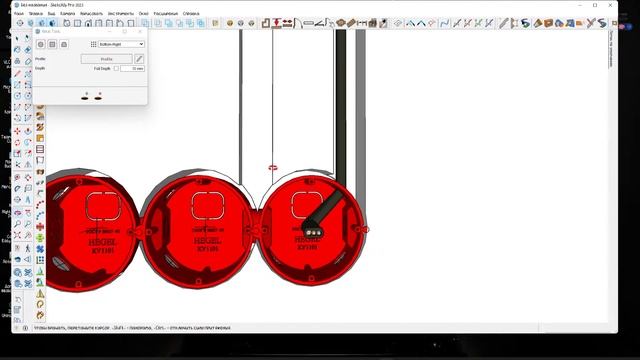
Task: Open the Файл menu
Action: pos(19,13)
